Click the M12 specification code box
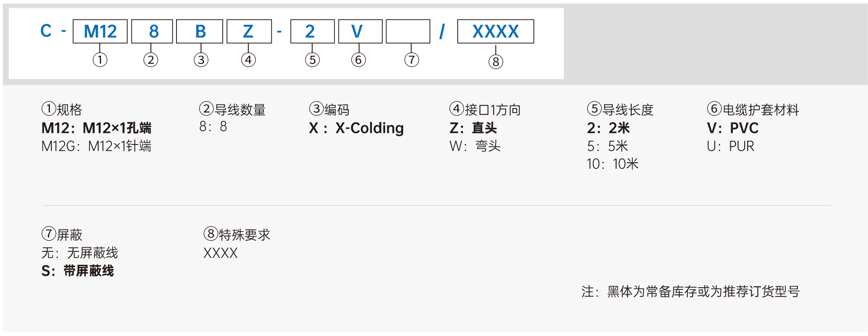The image size is (868, 336). (x=100, y=31)
